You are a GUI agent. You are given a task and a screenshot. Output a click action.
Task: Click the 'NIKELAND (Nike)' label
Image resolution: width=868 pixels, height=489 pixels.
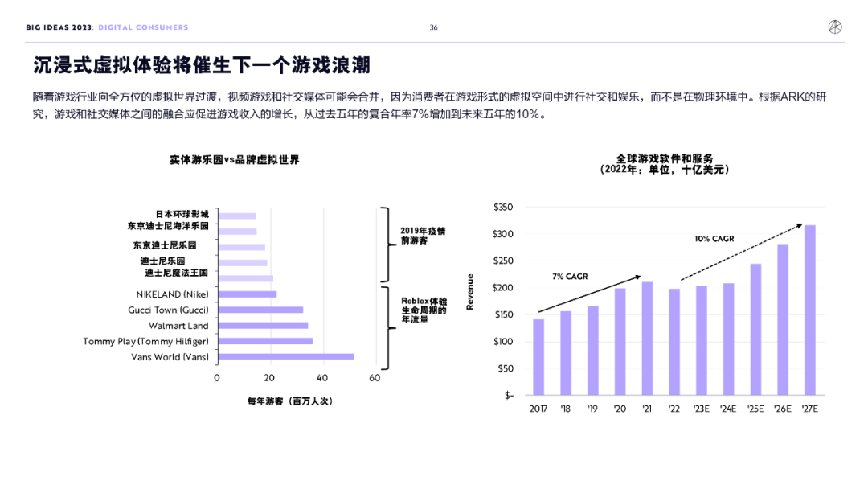pos(172,294)
